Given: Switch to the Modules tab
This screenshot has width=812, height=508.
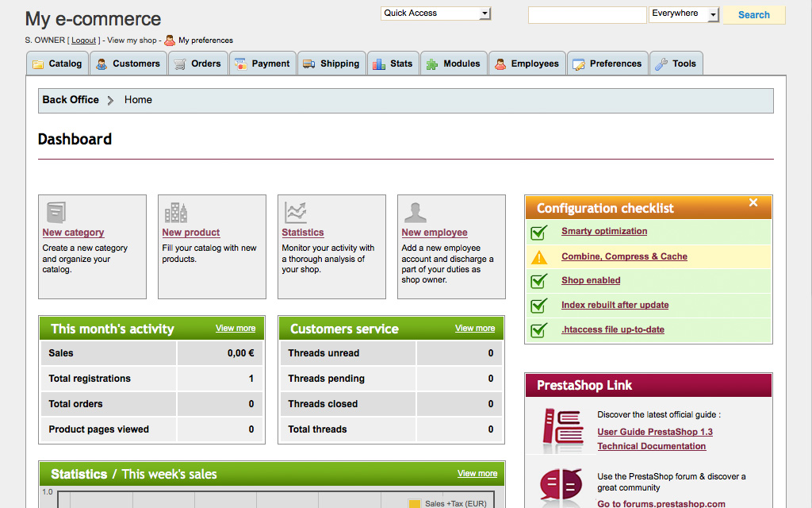Looking at the screenshot, I should click(454, 63).
